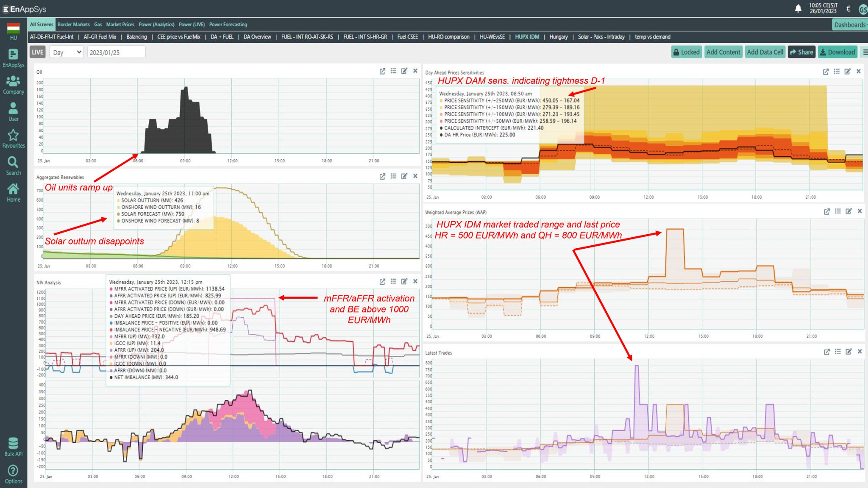Pop out the NIV Analysis chart
The image size is (868, 488).
pyautogui.click(x=382, y=281)
